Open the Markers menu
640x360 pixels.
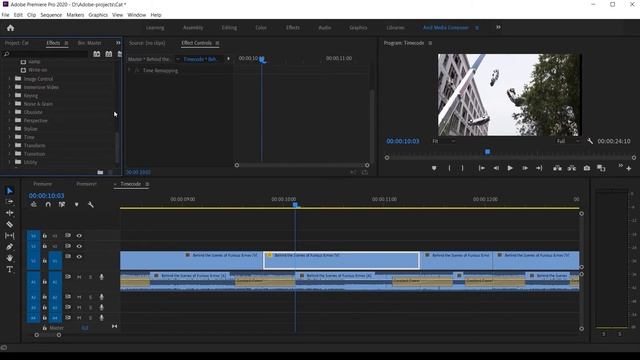pyautogui.click(x=75, y=15)
